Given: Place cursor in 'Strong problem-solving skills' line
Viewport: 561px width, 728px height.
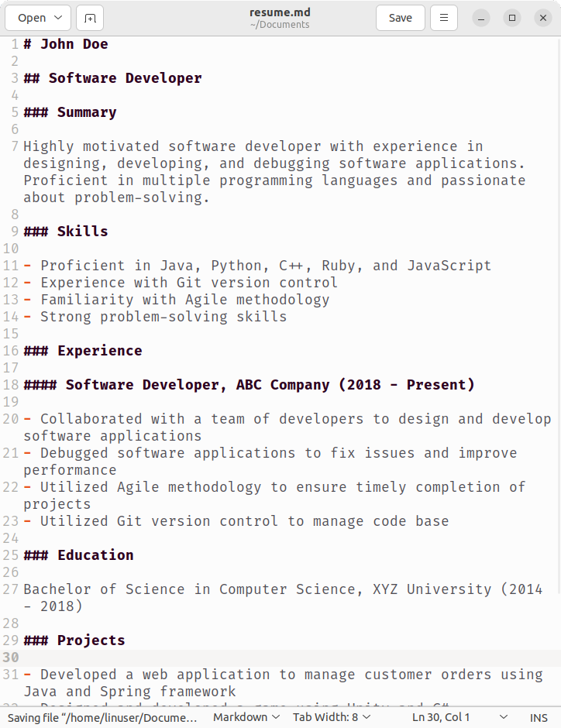Looking at the screenshot, I should click(x=163, y=317).
